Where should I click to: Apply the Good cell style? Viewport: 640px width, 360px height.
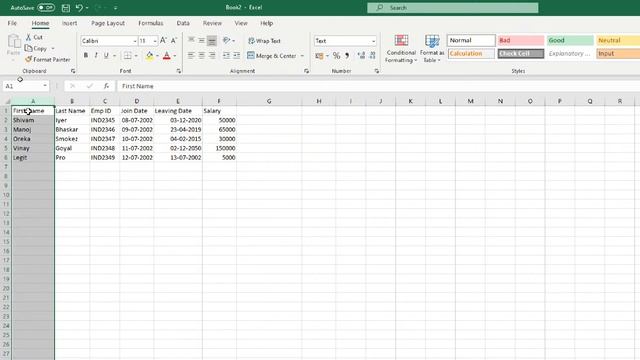[x=570, y=40]
